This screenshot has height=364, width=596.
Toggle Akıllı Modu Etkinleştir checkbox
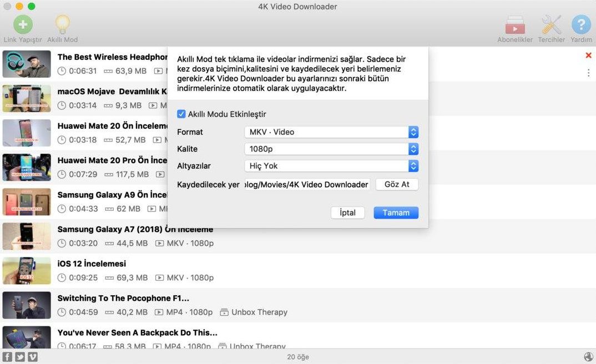pos(181,114)
